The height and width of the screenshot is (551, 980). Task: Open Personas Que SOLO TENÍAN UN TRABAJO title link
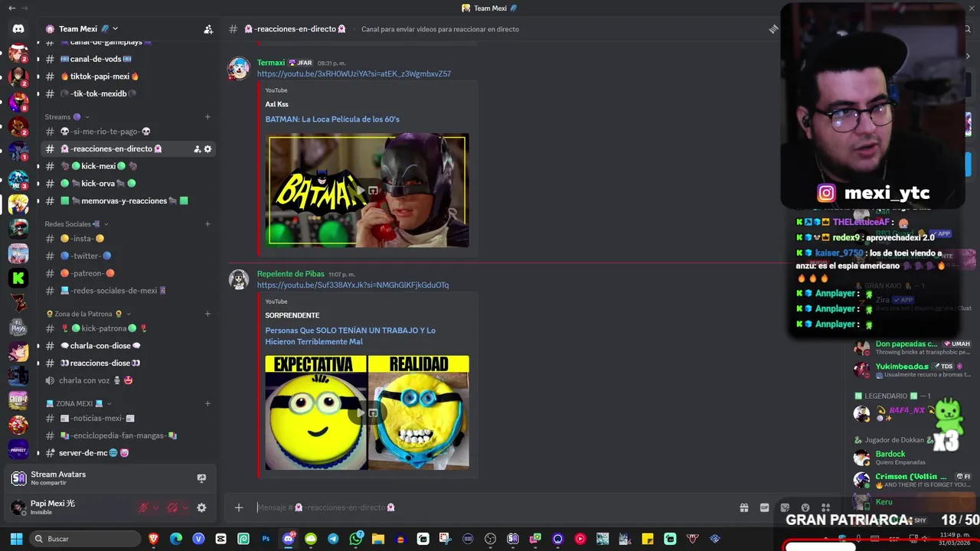click(x=351, y=336)
